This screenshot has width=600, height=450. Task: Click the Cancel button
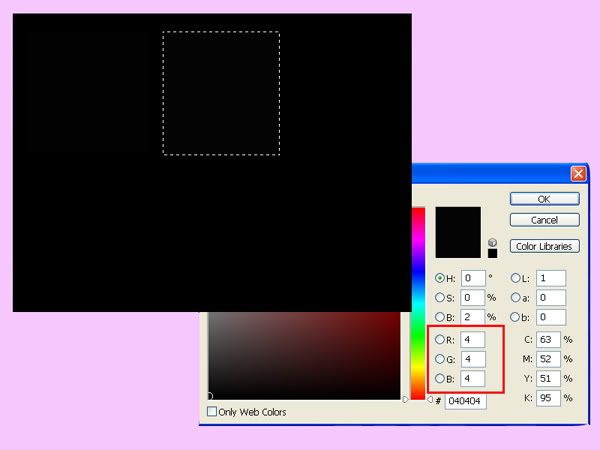544,220
